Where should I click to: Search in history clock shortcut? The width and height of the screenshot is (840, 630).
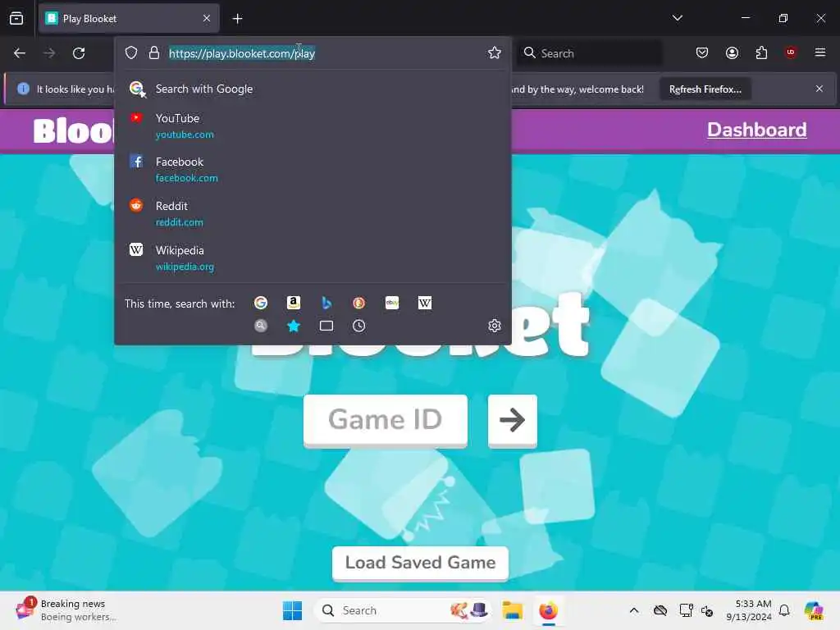pos(359,326)
